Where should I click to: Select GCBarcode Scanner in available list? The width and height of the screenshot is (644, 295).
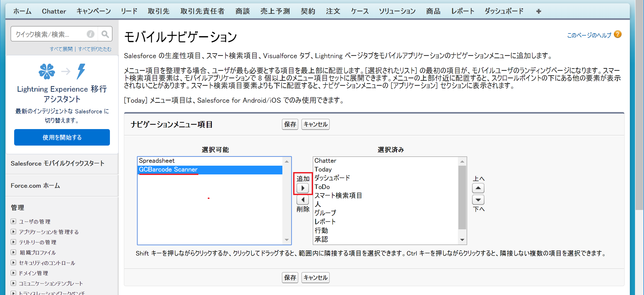pyautogui.click(x=210, y=170)
